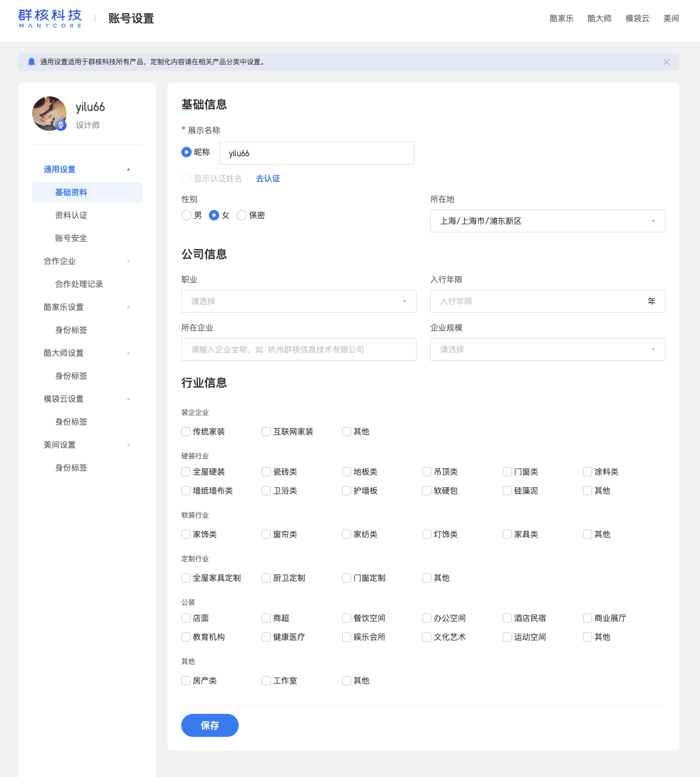Collapse the 合作企业 section arrow
700x777 pixels.
click(129, 261)
